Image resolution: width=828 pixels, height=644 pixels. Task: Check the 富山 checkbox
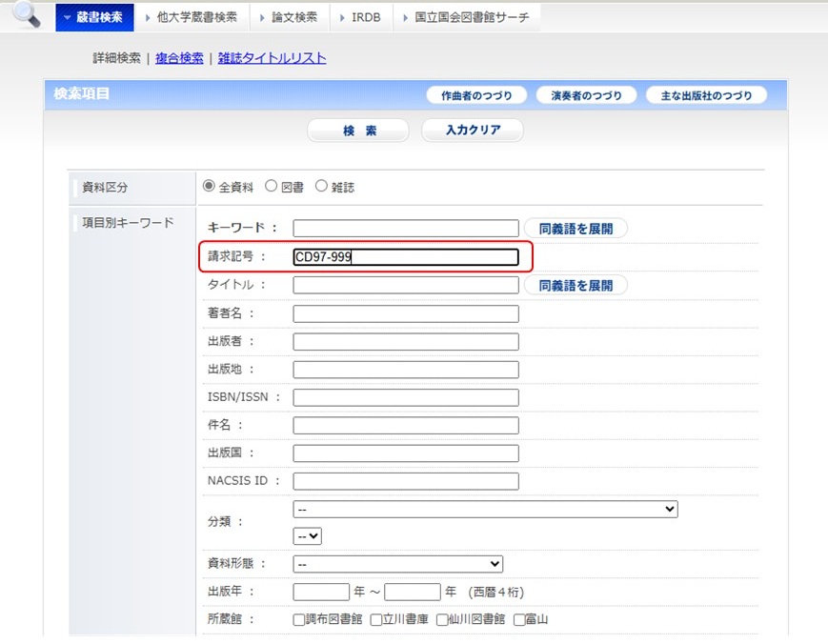(x=519, y=620)
